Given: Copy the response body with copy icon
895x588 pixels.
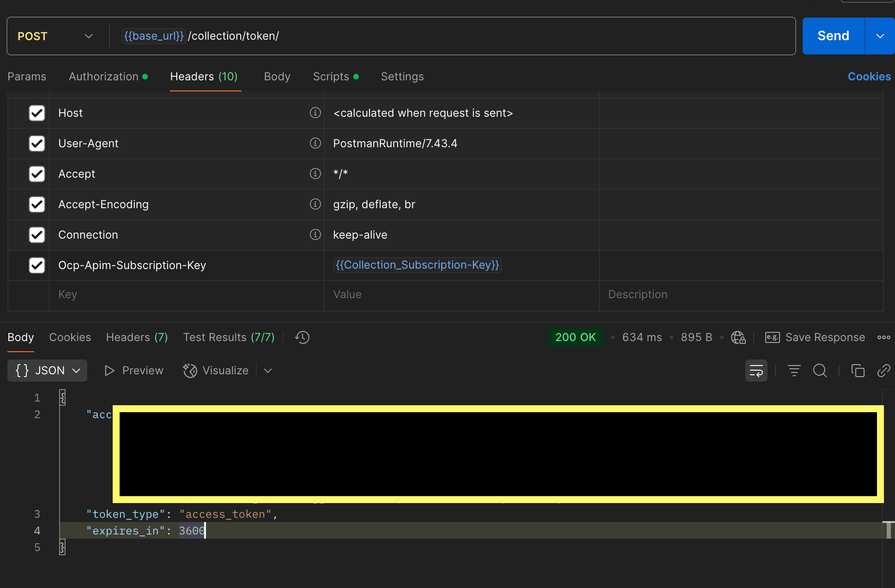Looking at the screenshot, I should click(x=858, y=371).
